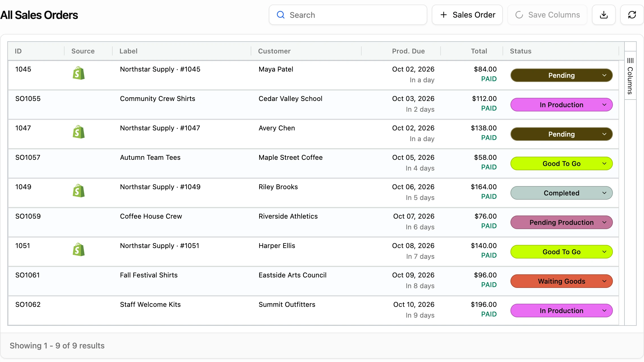The width and height of the screenshot is (644, 362).
Task: Open the Columns side panel
Action: (630, 76)
